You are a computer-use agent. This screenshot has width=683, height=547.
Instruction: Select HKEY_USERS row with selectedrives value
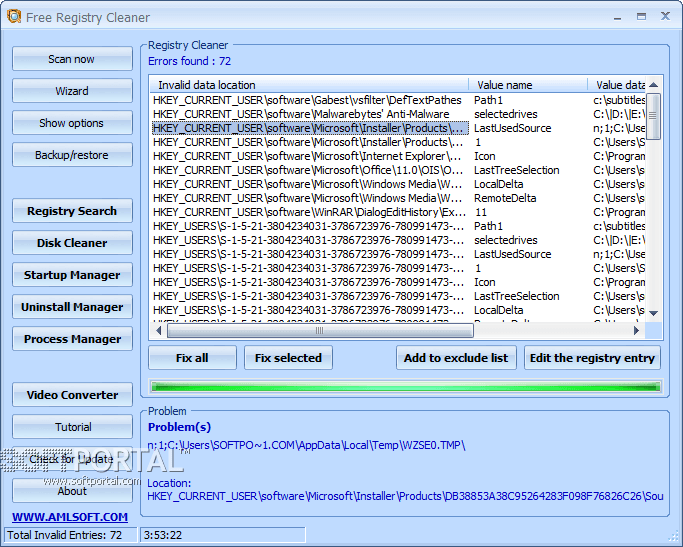pyautogui.click(x=398, y=240)
